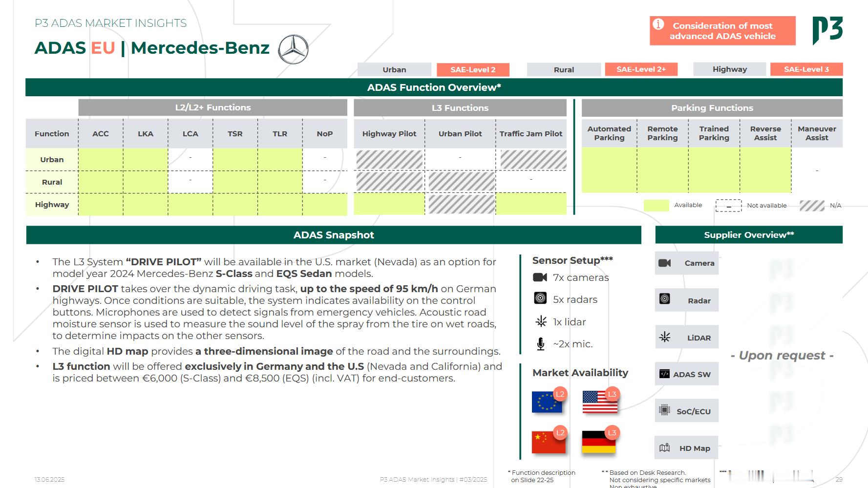The image size is (868, 488).
Task: Click the footer text P3 ADAS Market Insights #03/2025
Action: 433,479
